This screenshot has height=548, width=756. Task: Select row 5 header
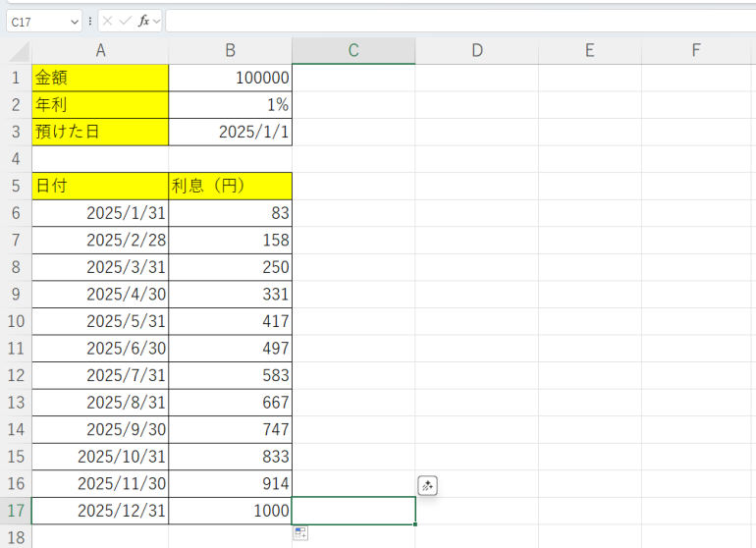(16, 185)
